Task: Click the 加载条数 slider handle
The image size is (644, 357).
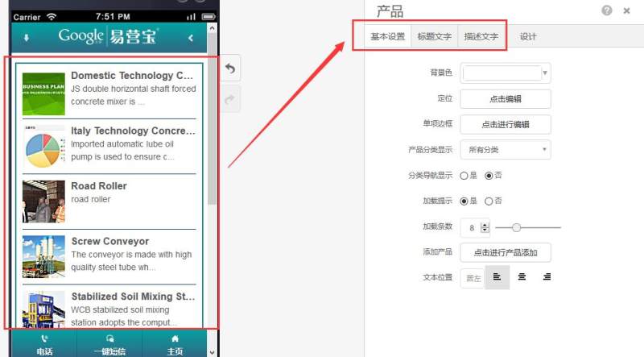Action: (516, 227)
